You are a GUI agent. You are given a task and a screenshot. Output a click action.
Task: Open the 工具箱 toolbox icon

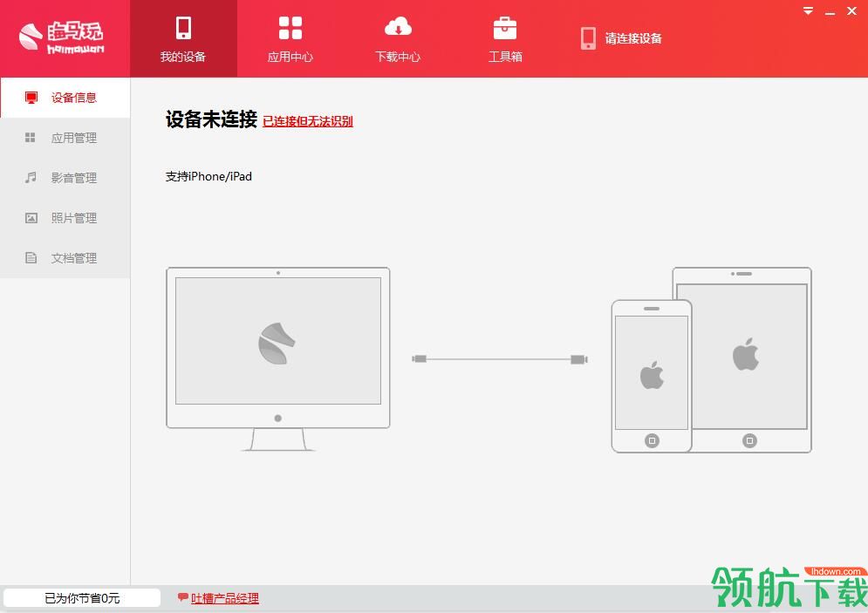pyautogui.click(x=505, y=28)
